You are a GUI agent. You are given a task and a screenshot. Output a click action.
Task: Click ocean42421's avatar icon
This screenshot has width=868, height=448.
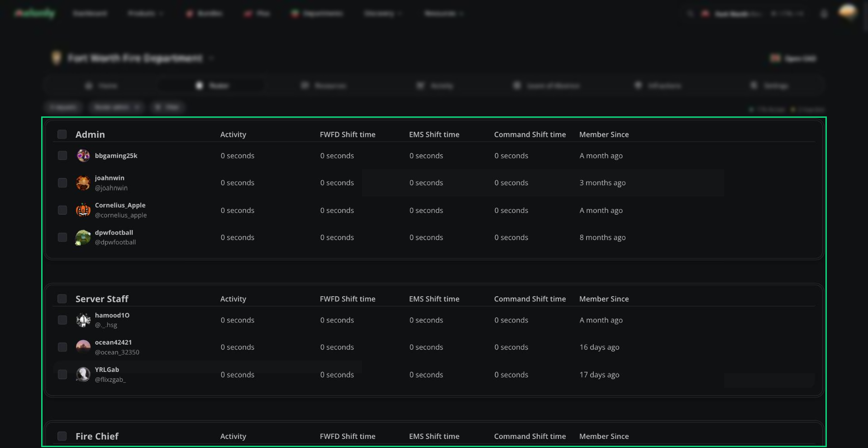coord(83,347)
